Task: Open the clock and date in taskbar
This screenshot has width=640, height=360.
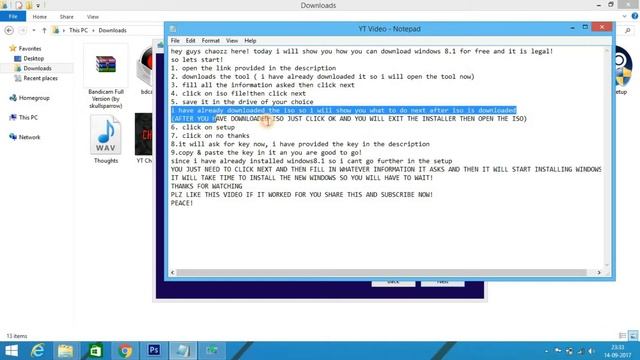Action: pyautogui.click(x=618, y=351)
